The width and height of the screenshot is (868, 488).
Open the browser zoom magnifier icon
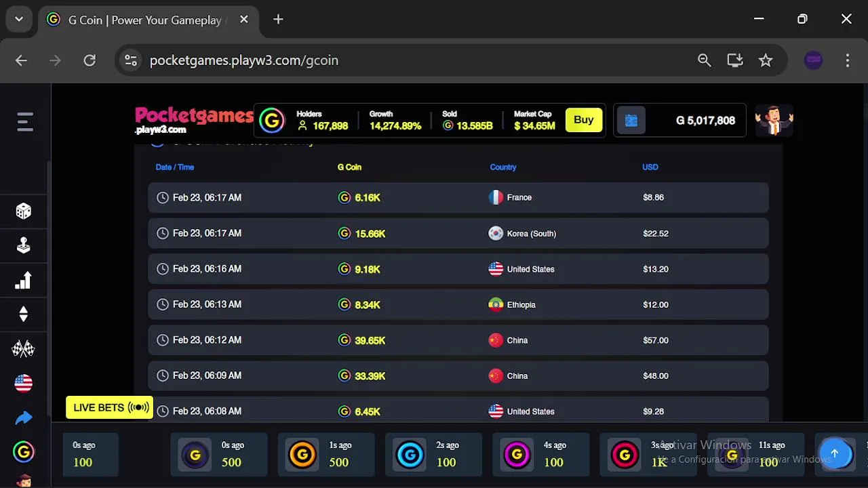pos(705,60)
